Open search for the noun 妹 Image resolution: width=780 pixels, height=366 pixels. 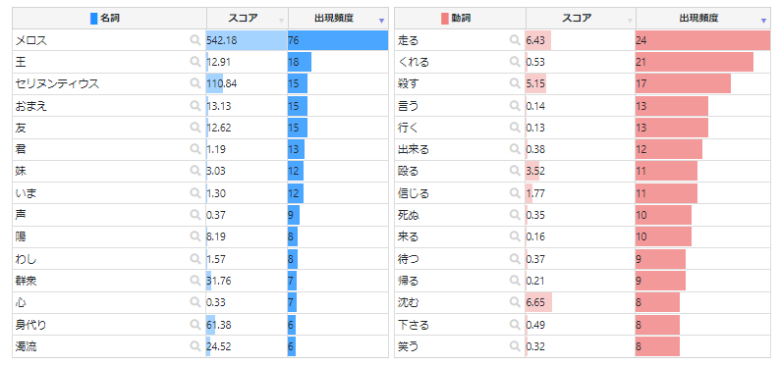195,171
